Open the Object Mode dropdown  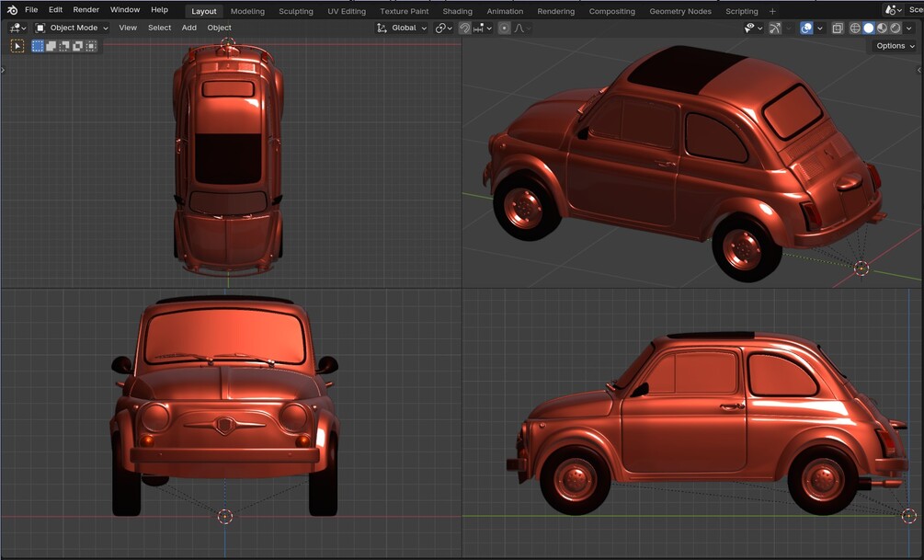click(72, 28)
